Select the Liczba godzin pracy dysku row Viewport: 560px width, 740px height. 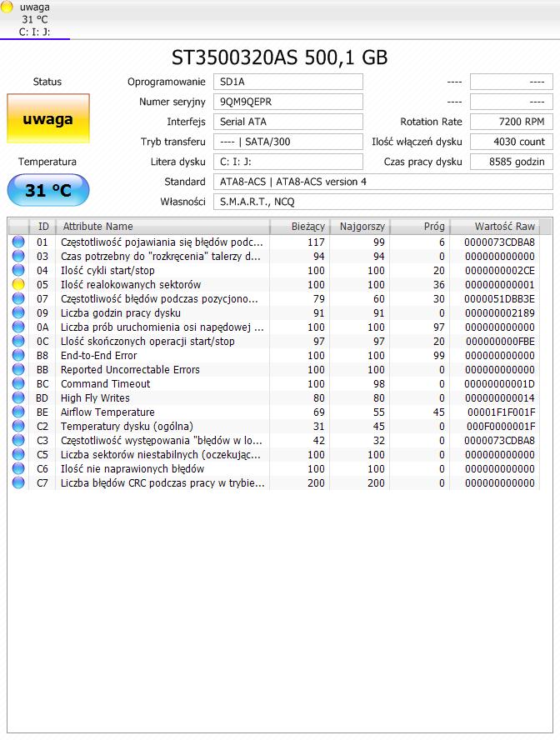click(274, 312)
